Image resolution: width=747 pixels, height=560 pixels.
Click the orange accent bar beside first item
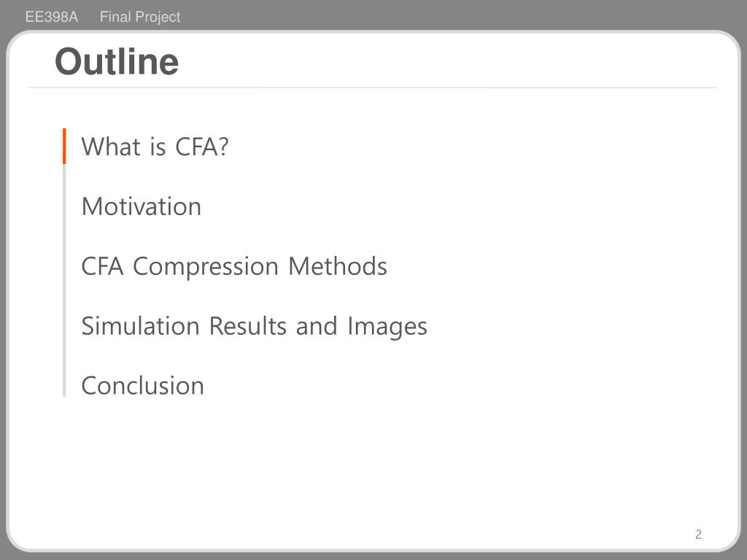64,146
